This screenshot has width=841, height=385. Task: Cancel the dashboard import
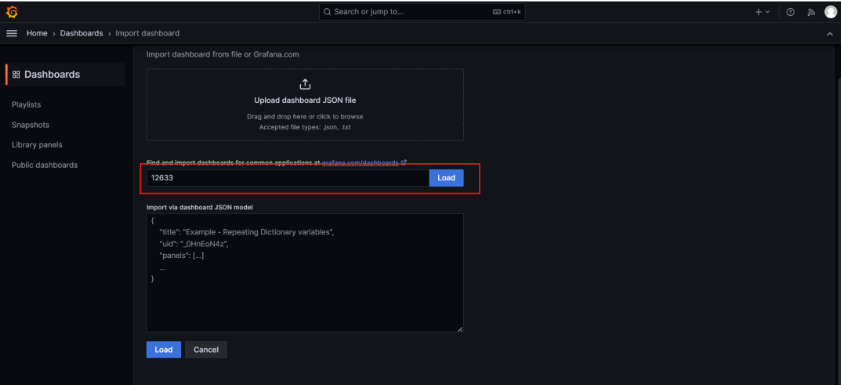click(x=206, y=350)
